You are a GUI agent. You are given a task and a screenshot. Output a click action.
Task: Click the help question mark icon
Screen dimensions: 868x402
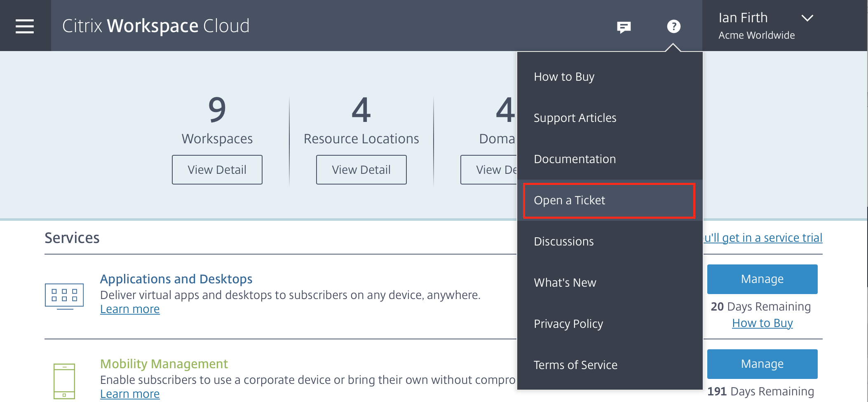673,26
